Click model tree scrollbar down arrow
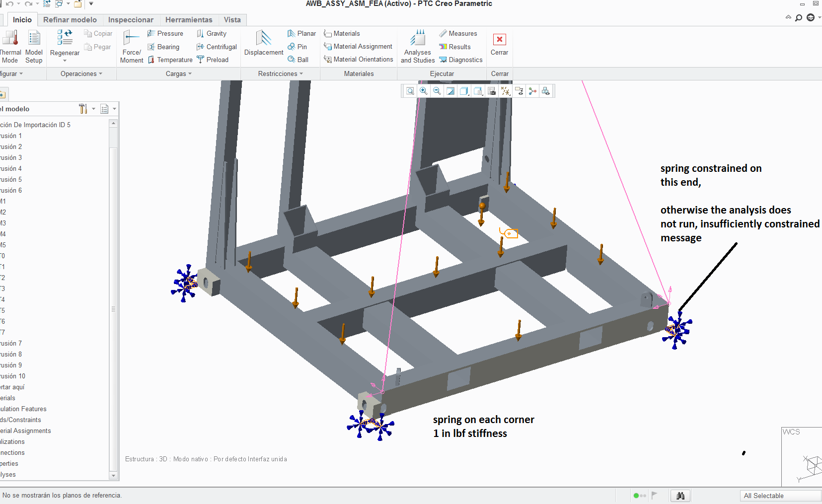 pyautogui.click(x=113, y=475)
